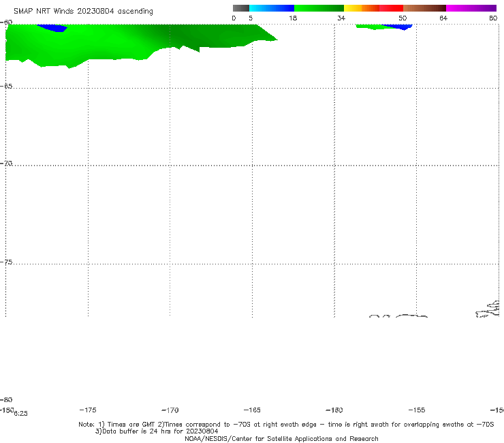
Task: Click the blue patch near the -155 gridline
Action: coord(398,27)
